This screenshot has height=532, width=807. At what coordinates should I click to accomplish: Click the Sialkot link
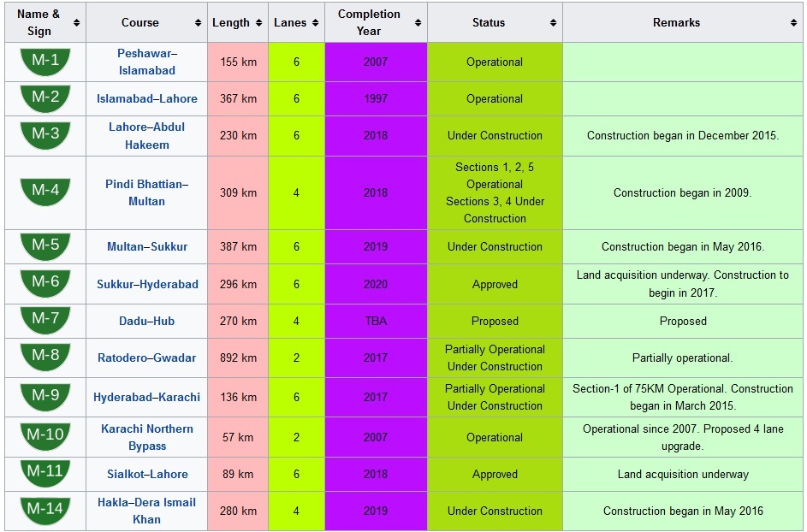click(x=128, y=474)
